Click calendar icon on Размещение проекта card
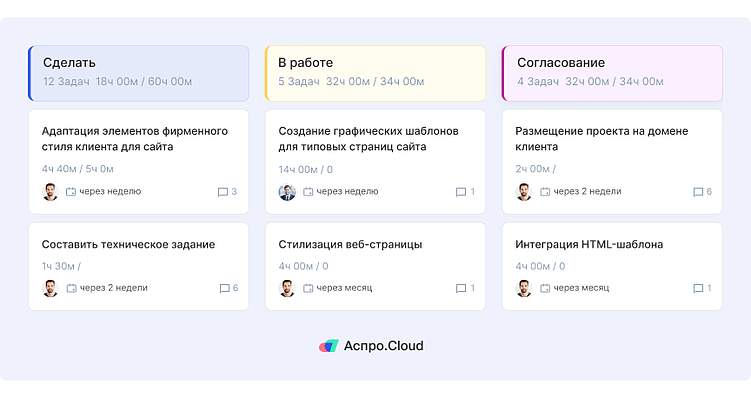Viewport: 751px width, 398px height. pyautogui.click(x=545, y=192)
